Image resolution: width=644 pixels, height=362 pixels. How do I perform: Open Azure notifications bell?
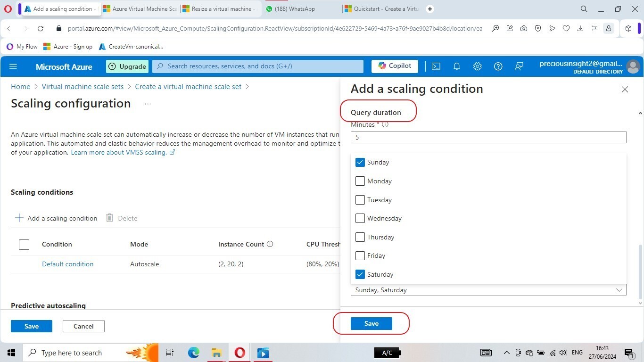(x=456, y=66)
